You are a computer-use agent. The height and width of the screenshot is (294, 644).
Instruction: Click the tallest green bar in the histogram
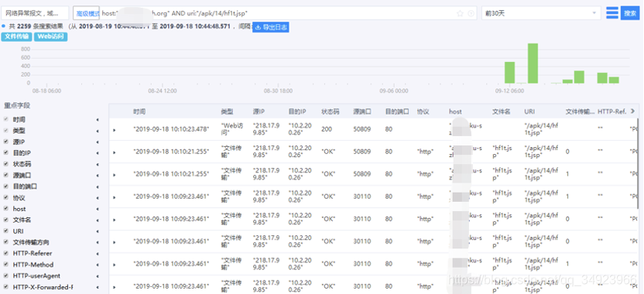[x=533, y=63]
